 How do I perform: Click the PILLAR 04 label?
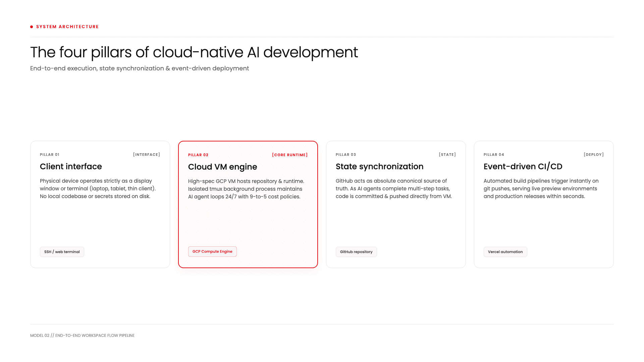pyautogui.click(x=494, y=155)
